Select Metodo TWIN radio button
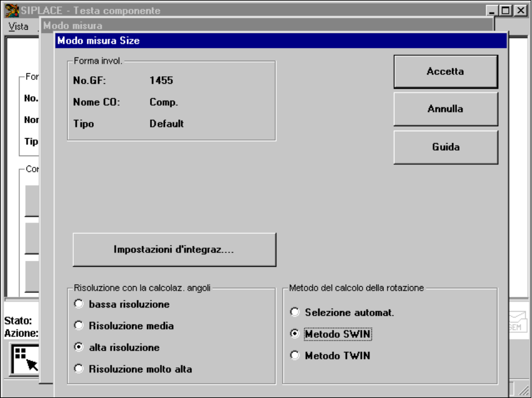This screenshot has width=532, height=398. (x=295, y=356)
